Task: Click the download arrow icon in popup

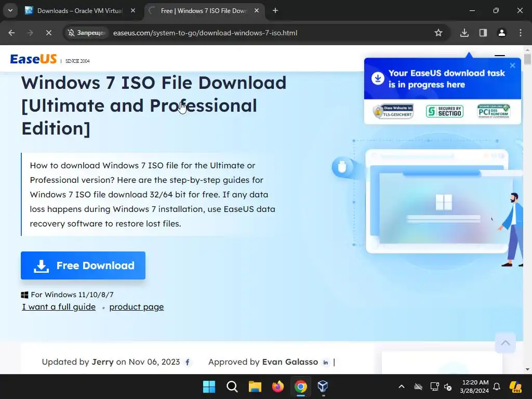Action: 378,78
